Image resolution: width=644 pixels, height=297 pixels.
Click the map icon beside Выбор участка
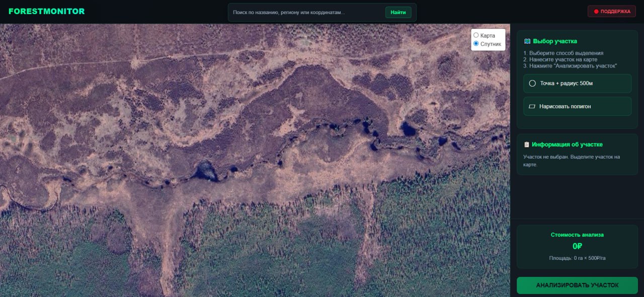click(527, 41)
